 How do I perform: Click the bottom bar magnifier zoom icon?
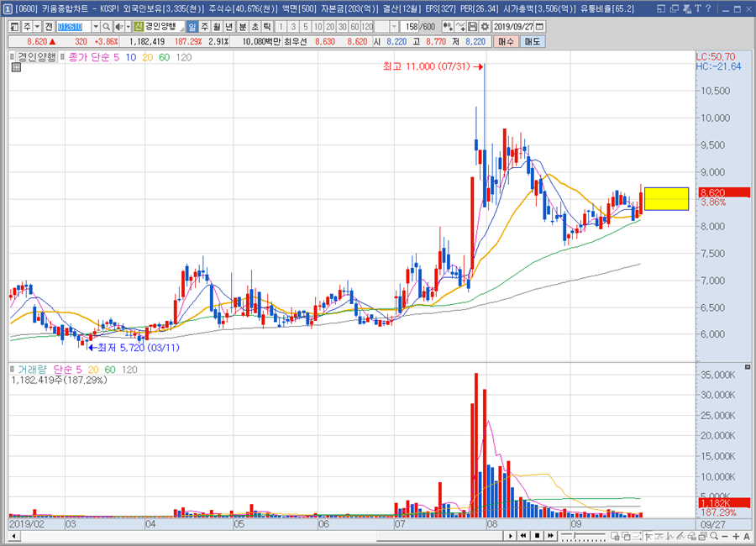(714, 536)
